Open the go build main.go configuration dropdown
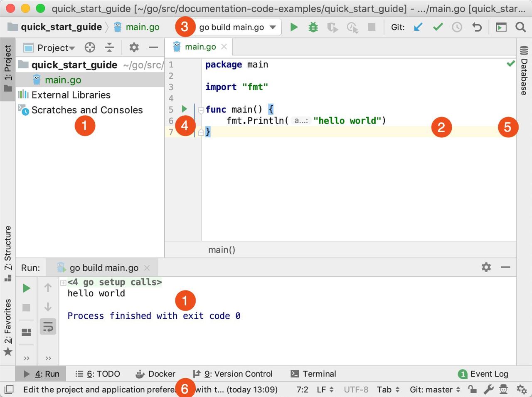Viewport: 532px width, 397px height. (x=237, y=27)
